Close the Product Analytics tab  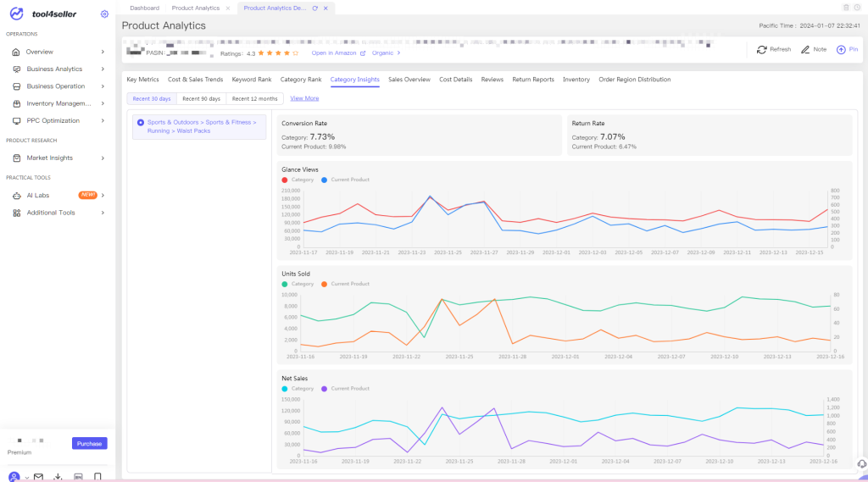[x=227, y=8]
